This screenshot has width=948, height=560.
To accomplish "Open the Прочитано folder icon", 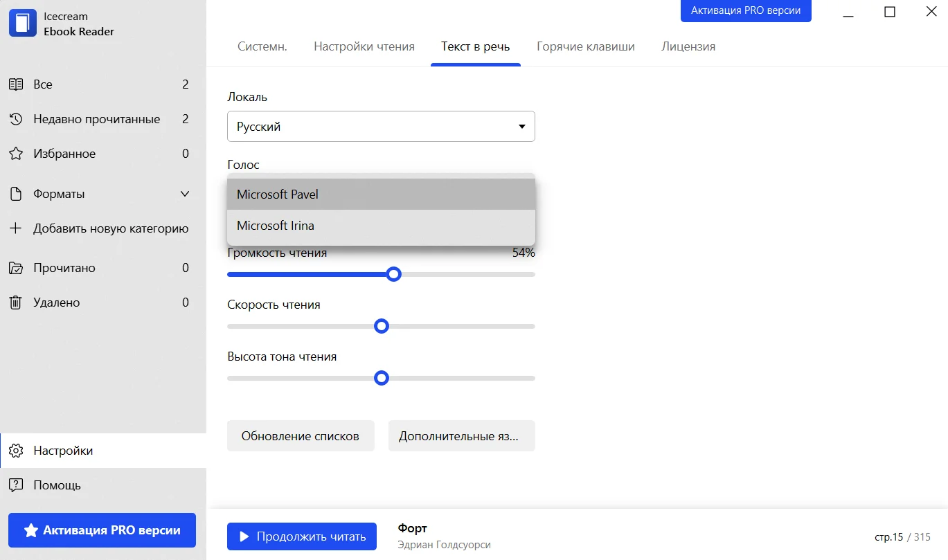I will 16,268.
